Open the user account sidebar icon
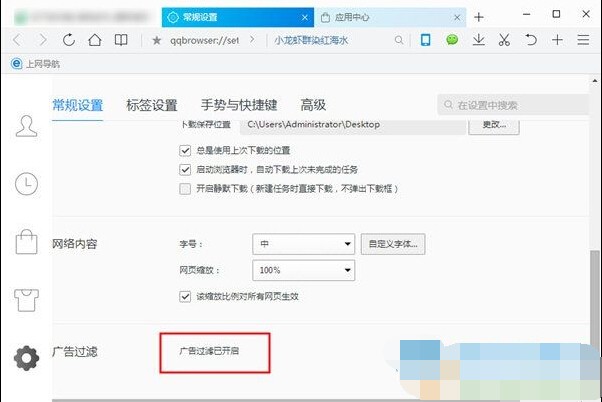The height and width of the screenshot is (402, 602). coord(26,126)
